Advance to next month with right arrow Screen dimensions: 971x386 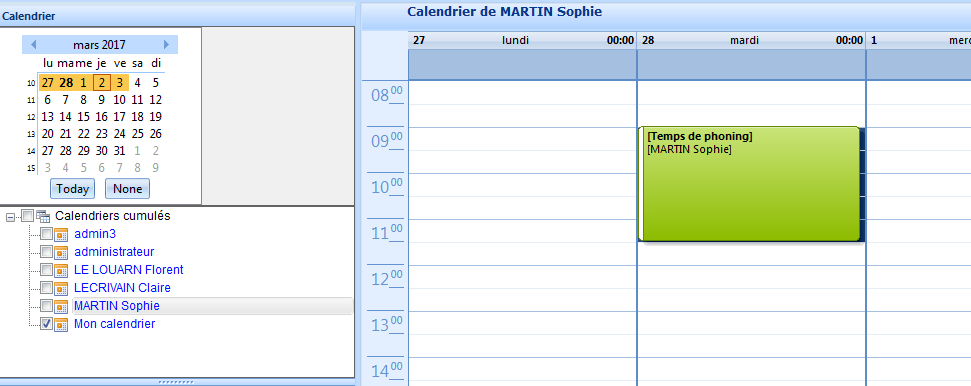click(x=166, y=45)
